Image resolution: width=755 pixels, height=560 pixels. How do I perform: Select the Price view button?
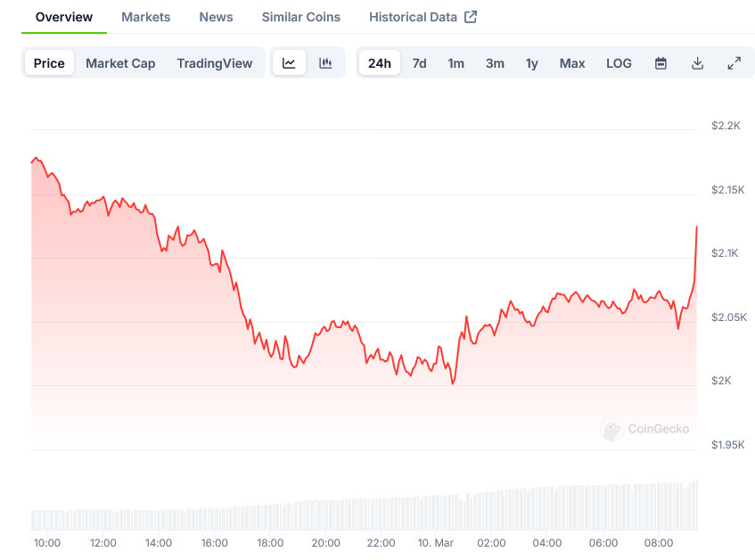(49, 62)
